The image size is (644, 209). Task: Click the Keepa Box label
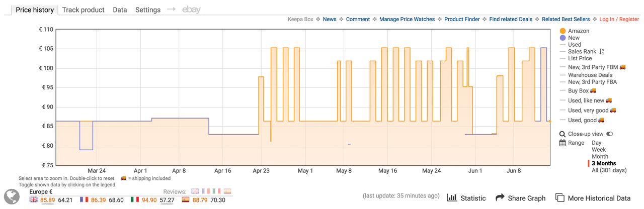pos(300,19)
